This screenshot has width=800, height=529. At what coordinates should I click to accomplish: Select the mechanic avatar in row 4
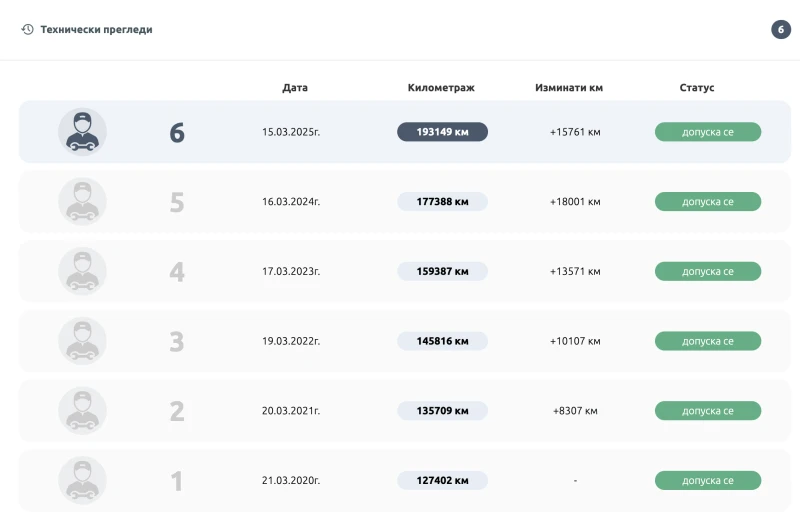pyautogui.click(x=82, y=271)
